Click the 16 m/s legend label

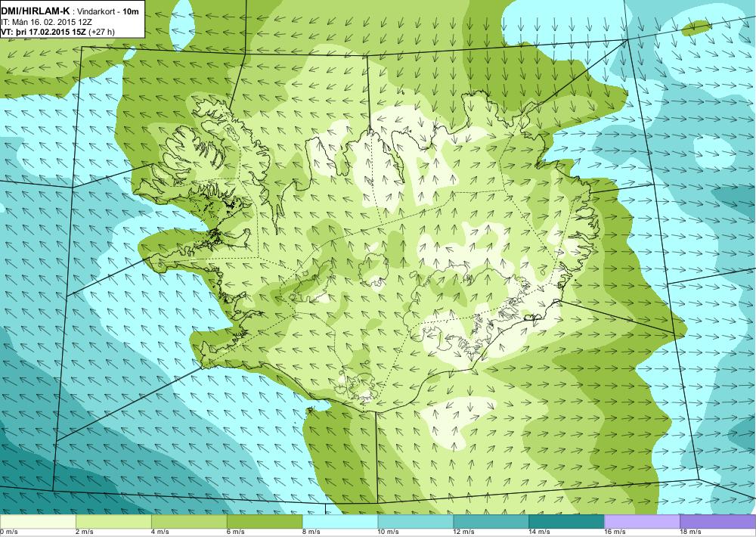coord(615,532)
